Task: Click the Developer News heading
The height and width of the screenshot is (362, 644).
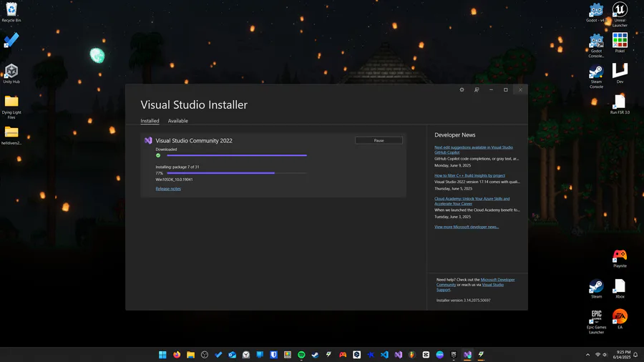Action: [454, 135]
